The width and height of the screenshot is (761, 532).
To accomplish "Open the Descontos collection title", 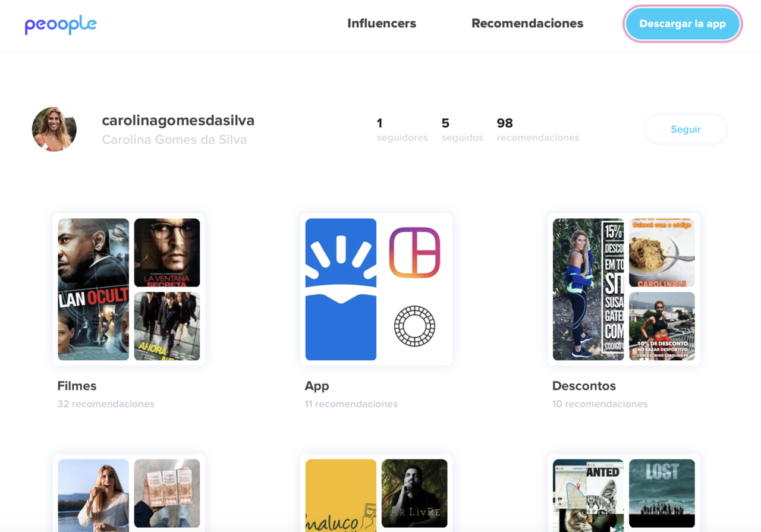I will (x=584, y=386).
